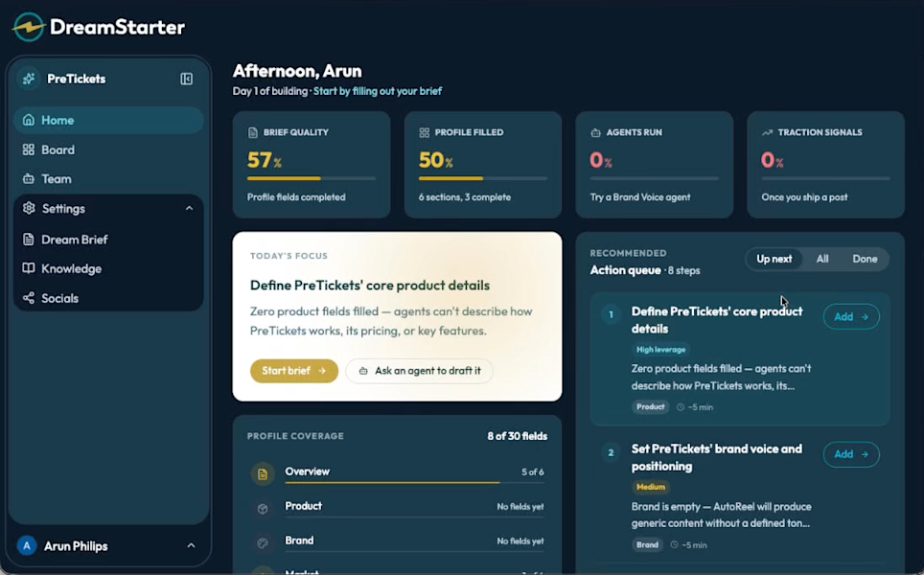Click the clock icon beside Brand tag
Screen dimensions: 924x575
coord(675,545)
